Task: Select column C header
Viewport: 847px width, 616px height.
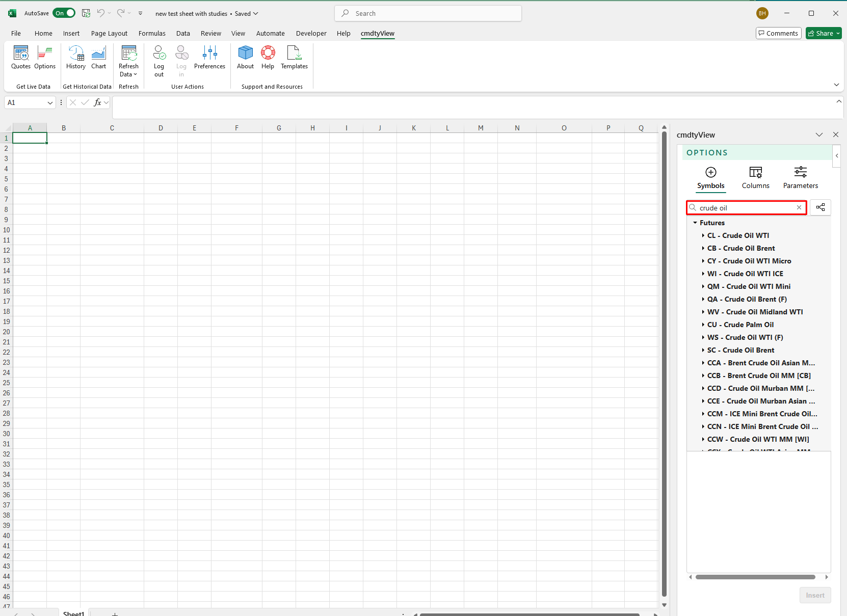Action: pyautogui.click(x=112, y=128)
